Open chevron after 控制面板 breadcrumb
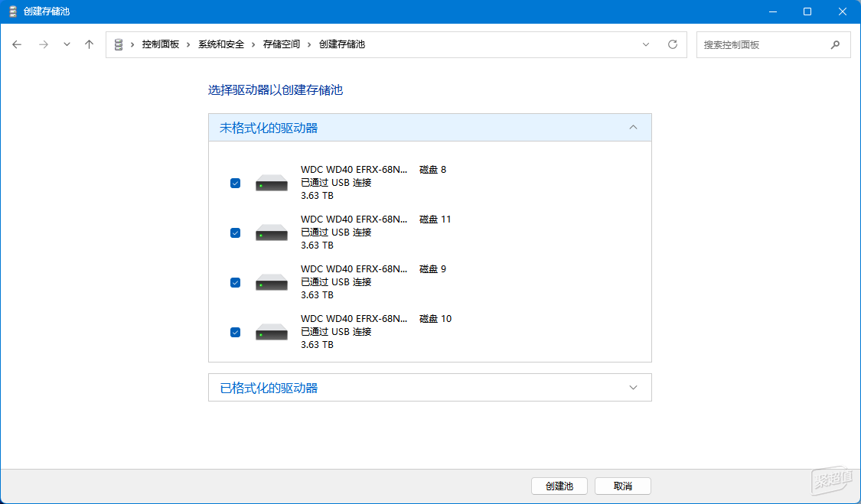Image resolution: width=861 pixels, height=504 pixels. 188,44
